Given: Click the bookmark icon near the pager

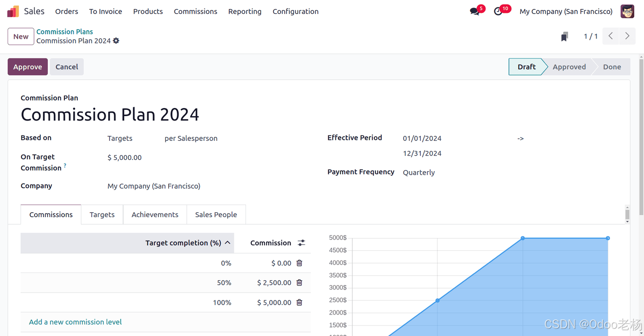Looking at the screenshot, I should (564, 37).
